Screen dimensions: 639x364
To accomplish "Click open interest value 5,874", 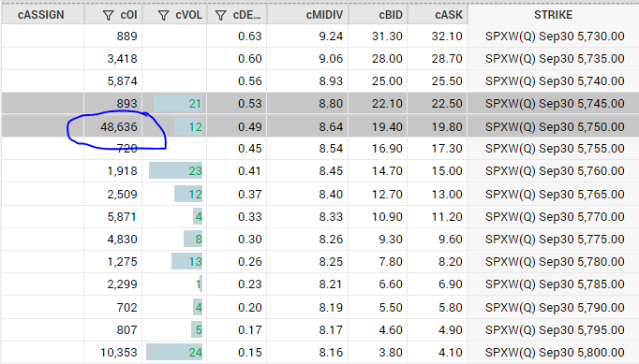I will [122, 81].
